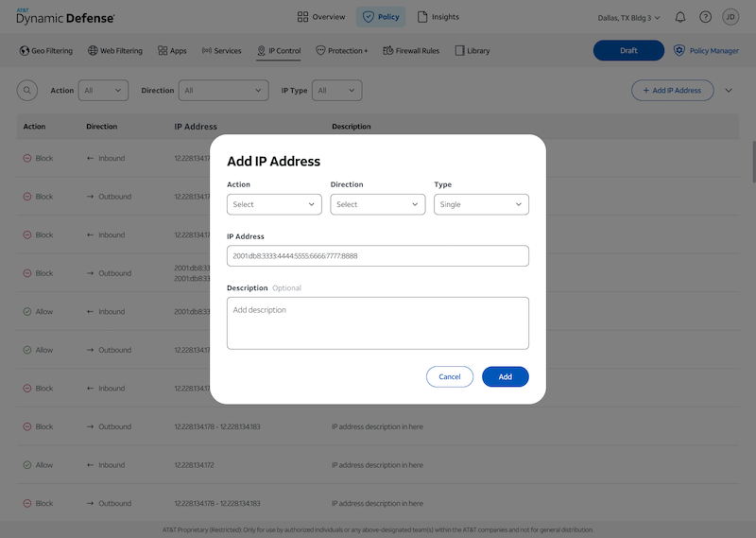Open the help question mark icon

pyautogui.click(x=705, y=17)
